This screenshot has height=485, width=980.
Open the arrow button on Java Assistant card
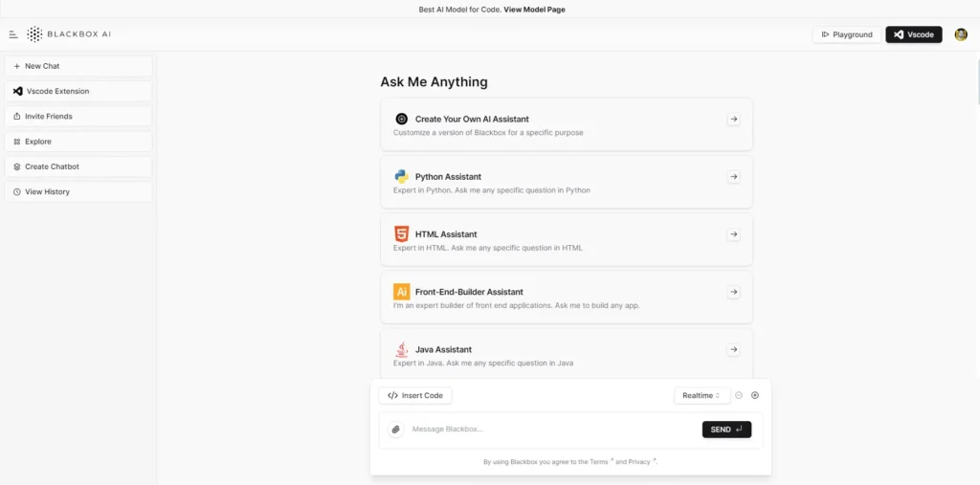point(734,349)
